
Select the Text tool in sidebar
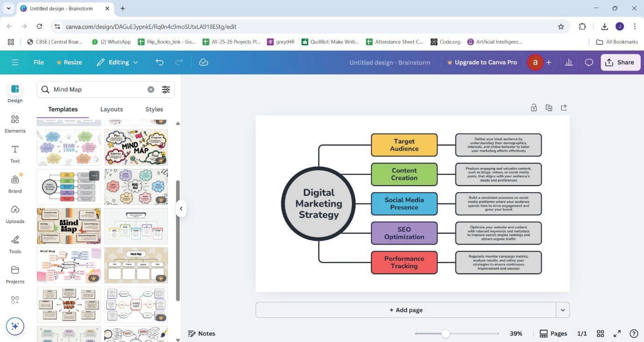pos(15,154)
